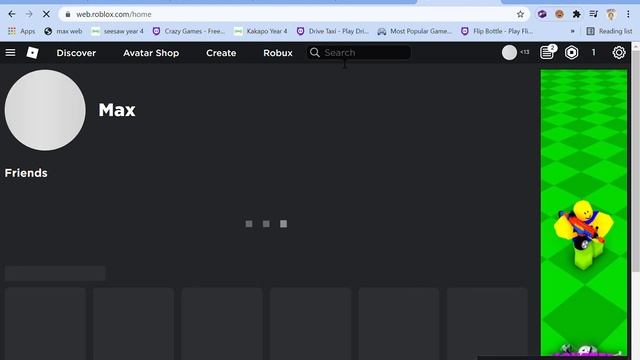Click the browser forward arrow
The width and height of the screenshot is (640, 360).
(x=29, y=14)
